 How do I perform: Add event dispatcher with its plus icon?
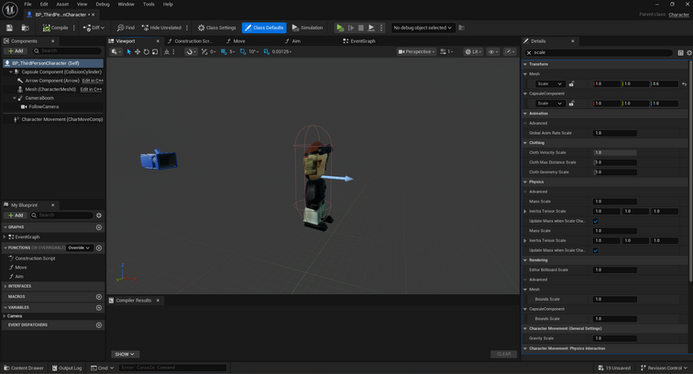click(x=99, y=325)
